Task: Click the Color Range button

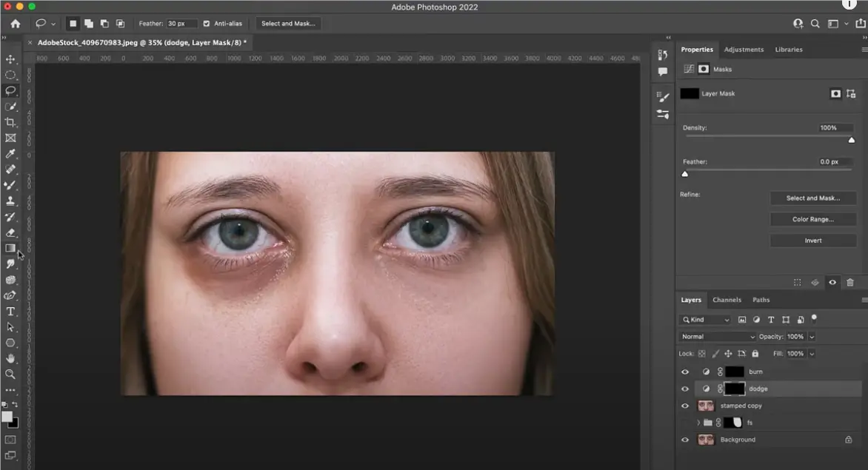Action: 812,219
